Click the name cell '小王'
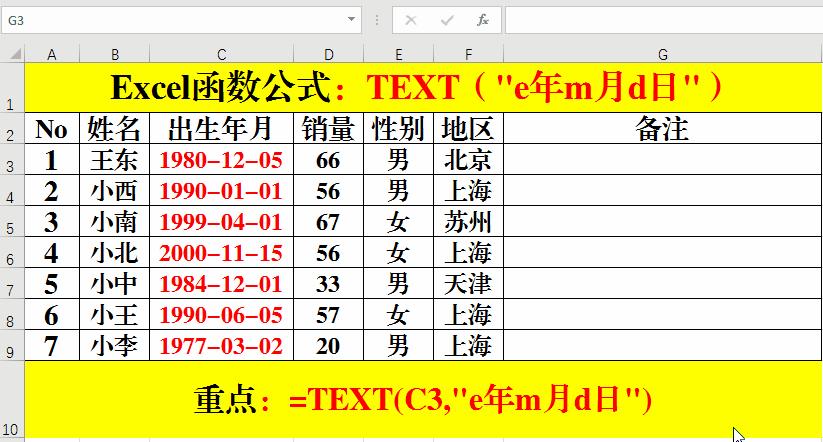Viewport: 823px width, 442px height. (x=114, y=314)
